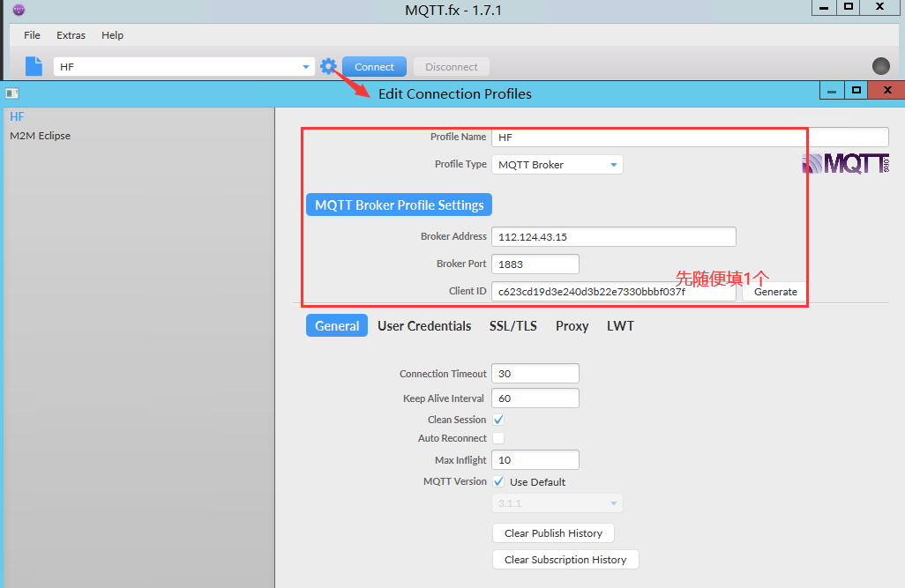Screen dimensions: 905x588
Task: Click Clear Subscription History button
Action: coord(565,560)
